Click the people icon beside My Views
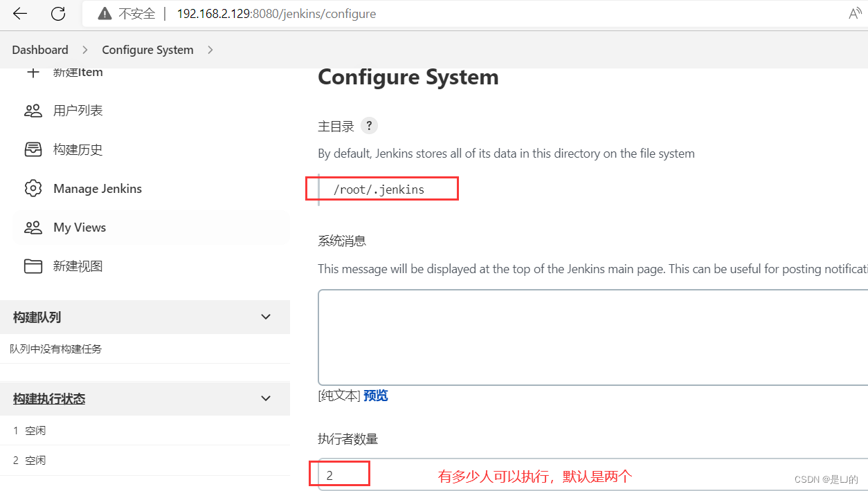 33,228
